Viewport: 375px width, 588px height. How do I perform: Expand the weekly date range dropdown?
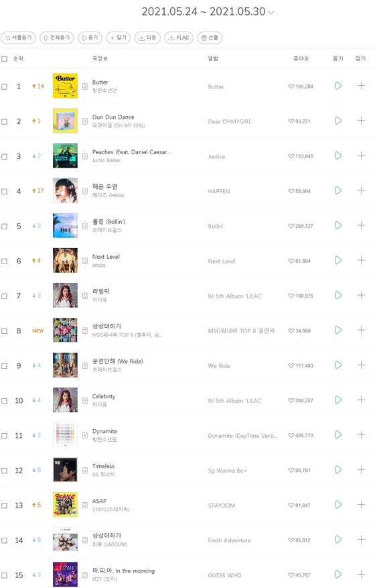coord(271,12)
